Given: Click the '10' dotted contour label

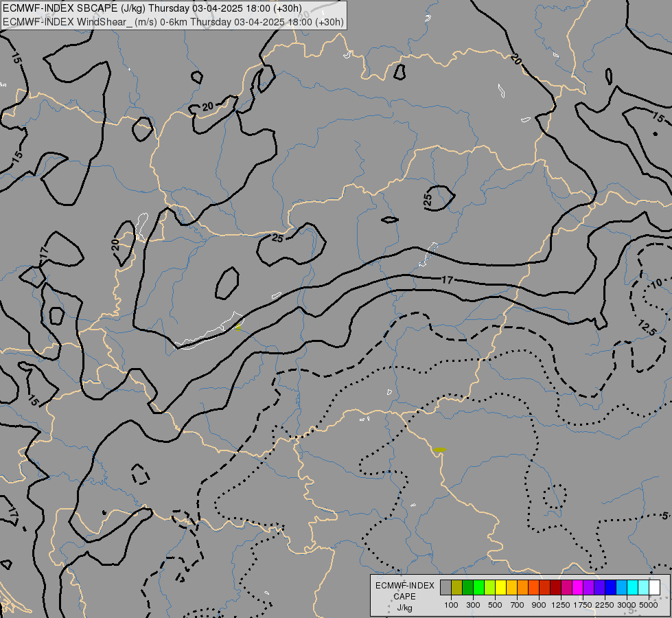Looking at the screenshot, I should click(657, 284).
